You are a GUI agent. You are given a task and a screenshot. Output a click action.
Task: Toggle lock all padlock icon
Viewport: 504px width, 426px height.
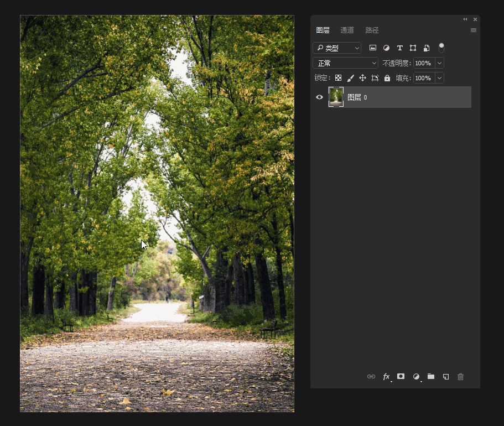coord(387,78)
